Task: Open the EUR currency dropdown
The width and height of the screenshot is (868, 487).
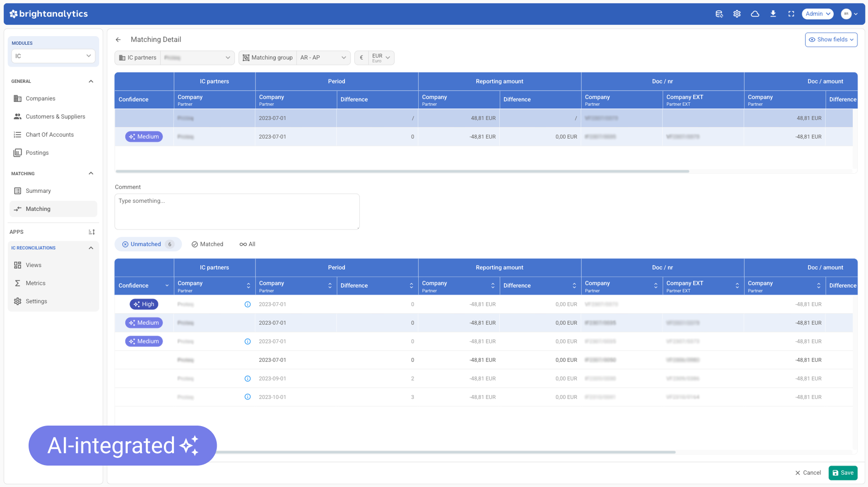Action: click(x=381, y=58)
